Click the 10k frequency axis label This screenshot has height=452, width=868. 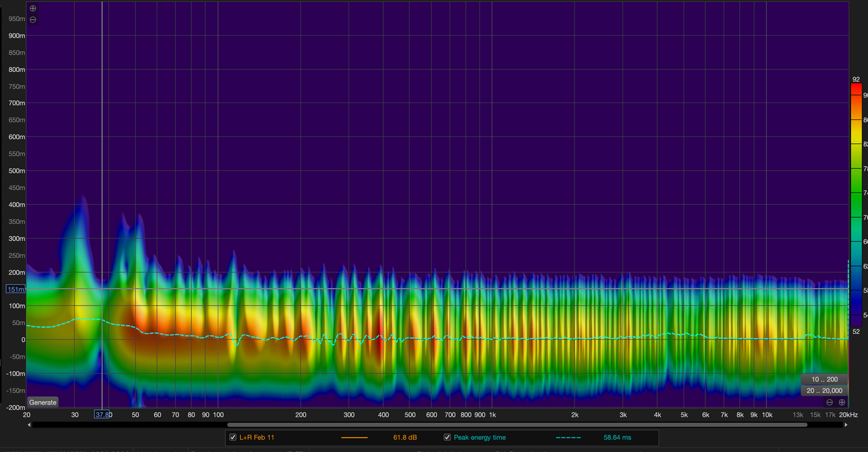767,415
